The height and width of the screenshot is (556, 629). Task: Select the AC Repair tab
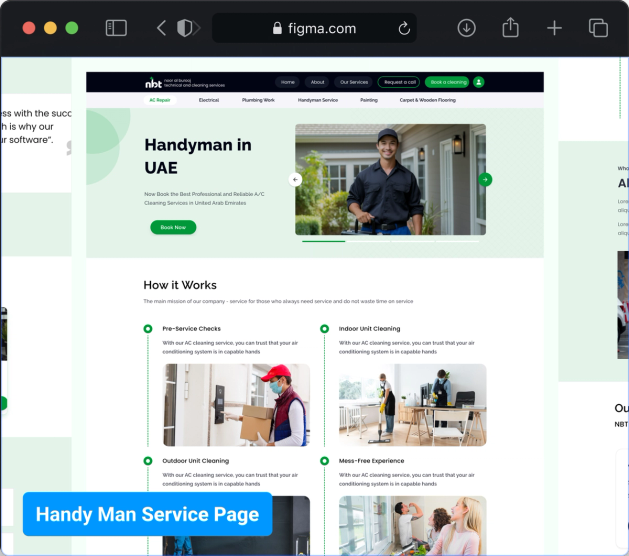pos(160,100)
